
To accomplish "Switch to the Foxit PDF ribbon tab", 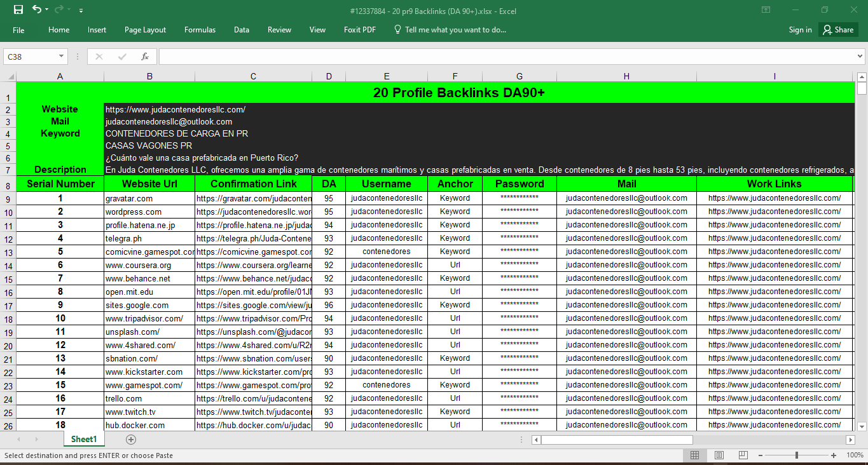I will pyautogui.click(x=359, y=29).
